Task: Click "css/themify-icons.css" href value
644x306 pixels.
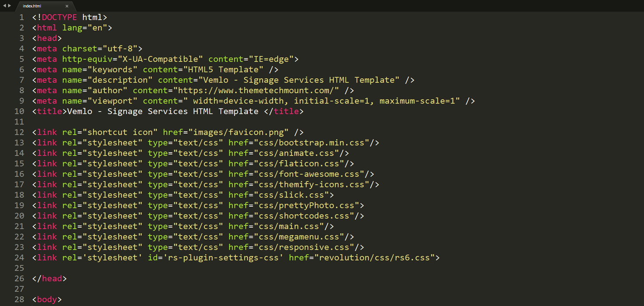Action: [312, 185]
